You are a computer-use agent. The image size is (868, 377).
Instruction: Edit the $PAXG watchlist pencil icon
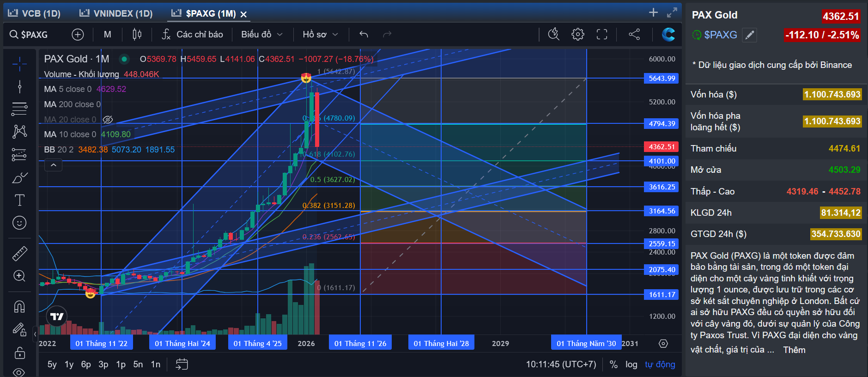[x=749, y=35]
